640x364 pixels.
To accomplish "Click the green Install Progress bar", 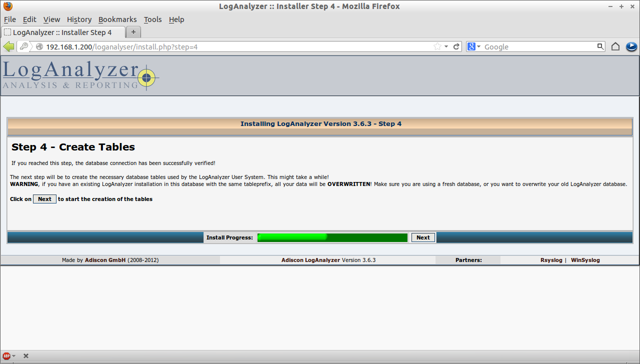I will 332,237.
